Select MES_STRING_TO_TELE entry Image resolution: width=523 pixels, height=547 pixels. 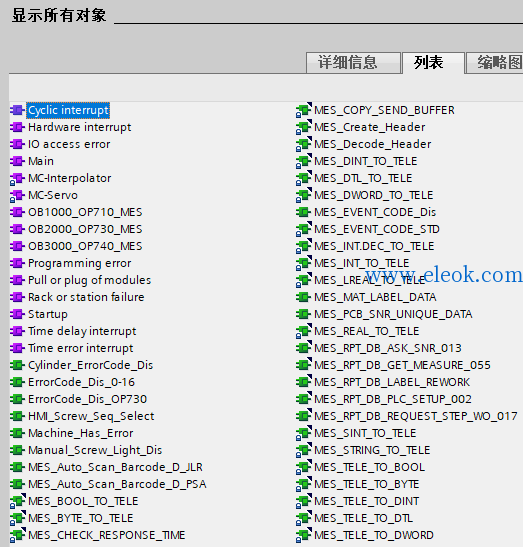click(x=372, y=450)
